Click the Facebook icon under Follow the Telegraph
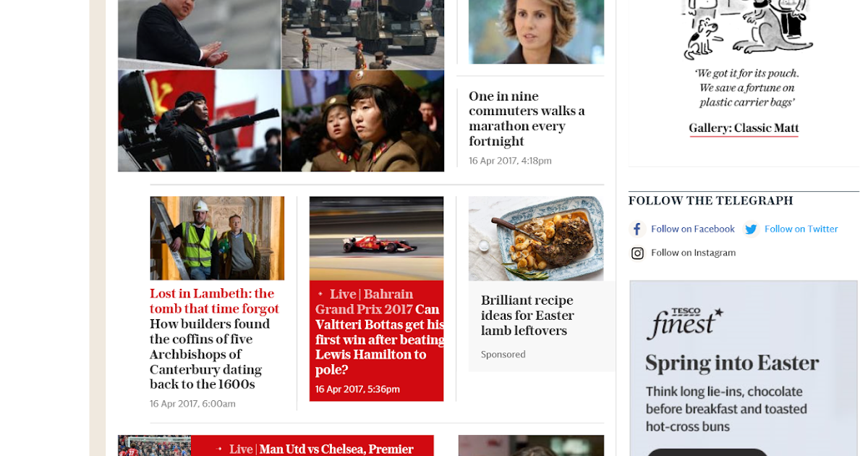 (x=637, y=229)
